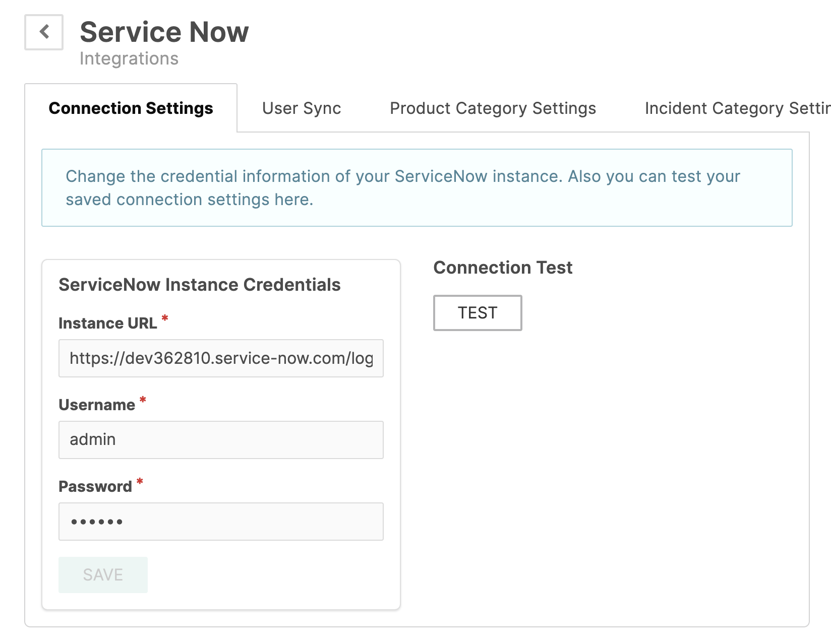Click the Integrations breadcrumb label

[129, 58]
